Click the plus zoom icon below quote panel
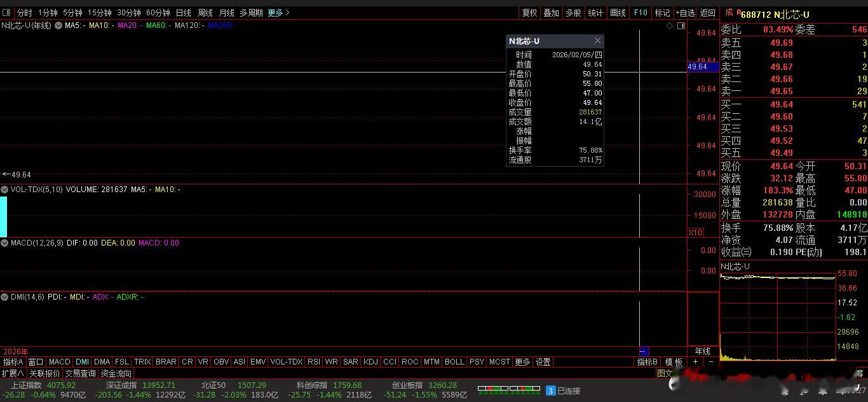This screenshot has width=868, height=402. coord(695,361)
